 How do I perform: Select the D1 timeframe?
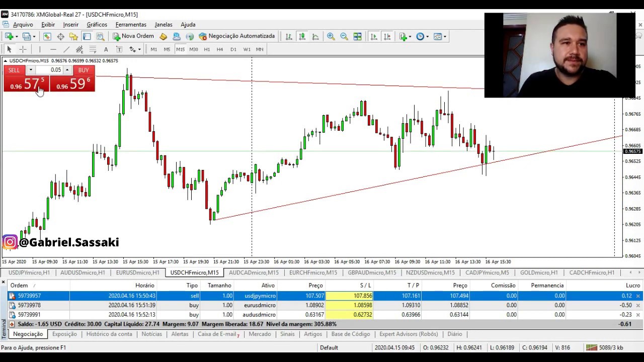pos(233,49)
